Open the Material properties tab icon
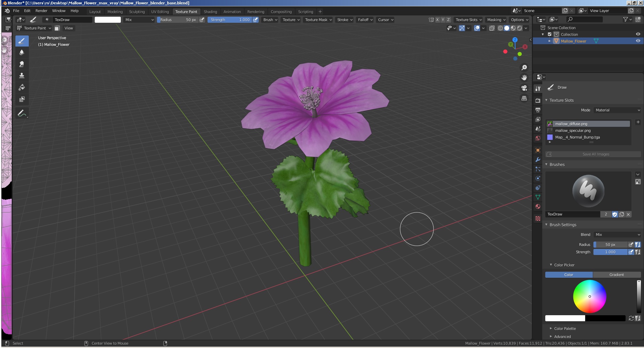 pyautogui.click(x=538, y=206)
